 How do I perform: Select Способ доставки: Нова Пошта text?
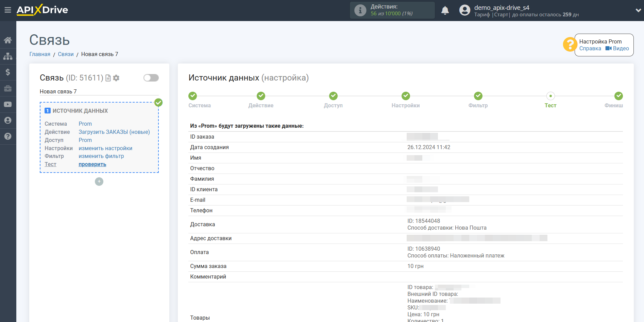click(x=447, y=228)
